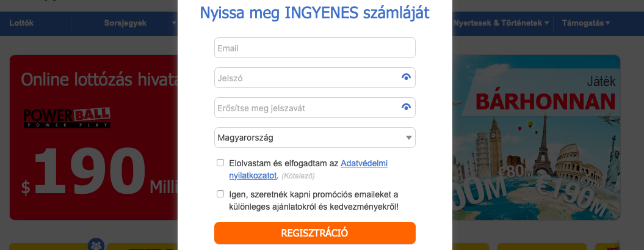Image resolution: width=644 pixels, height=250 pixels.
Task: Click into the Email input field
Action: [314, 48]
